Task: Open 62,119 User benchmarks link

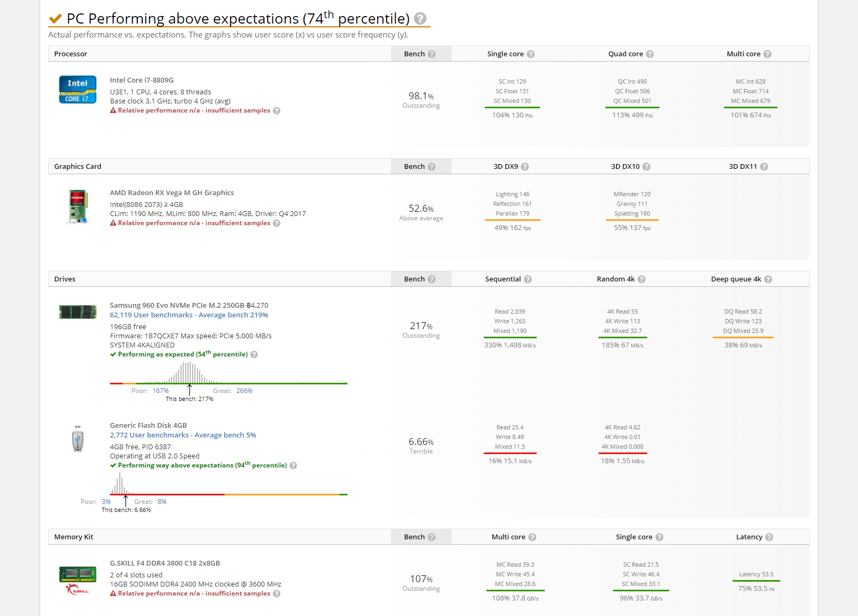Action: (x=189, y=315)
